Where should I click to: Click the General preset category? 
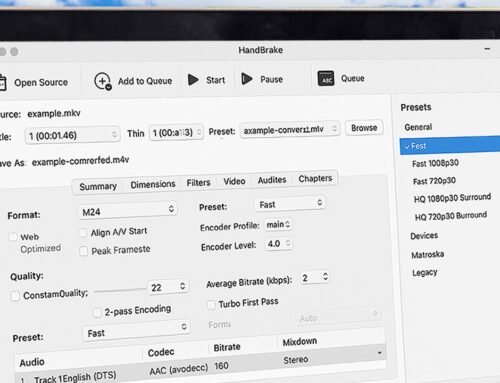[418, 127]
